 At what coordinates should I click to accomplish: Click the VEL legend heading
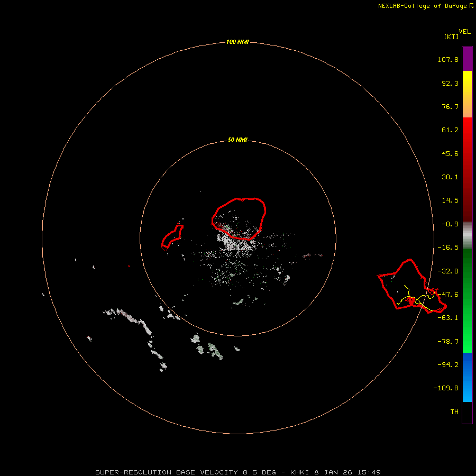click(464, 32)
